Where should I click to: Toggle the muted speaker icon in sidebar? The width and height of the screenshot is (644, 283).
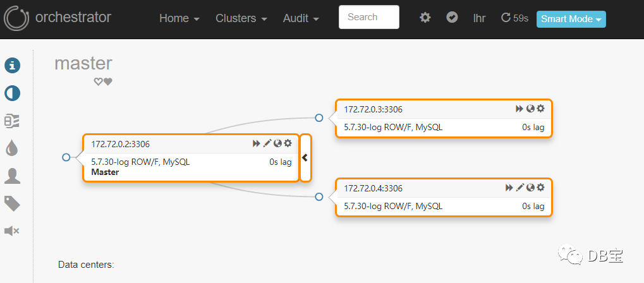(x=12, y=231)
